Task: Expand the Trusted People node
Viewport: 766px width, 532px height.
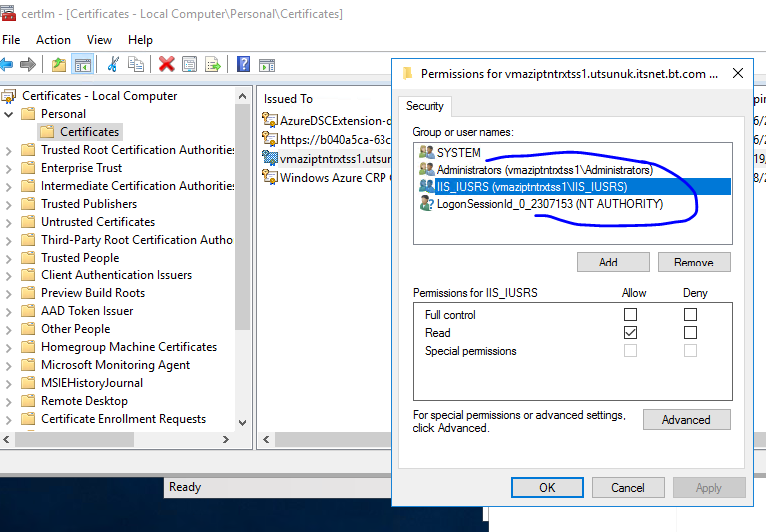Action: click(x=8, y=259)
